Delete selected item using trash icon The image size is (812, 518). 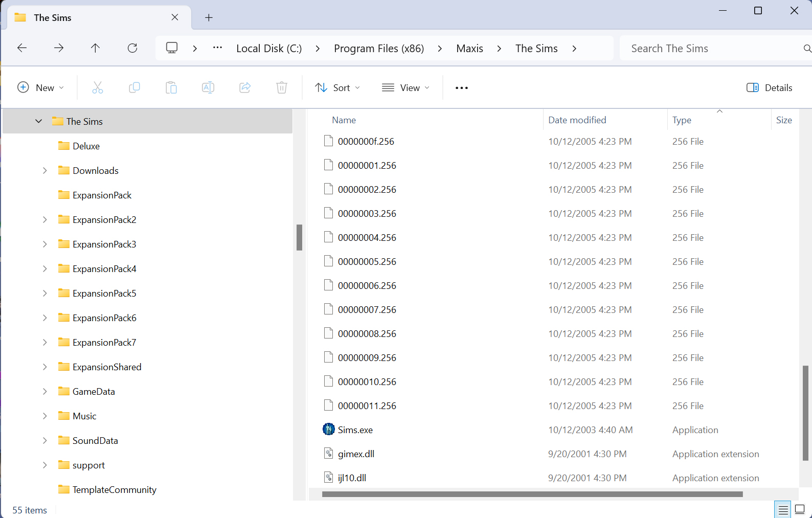pyautogui.click(x=282, y=87)
